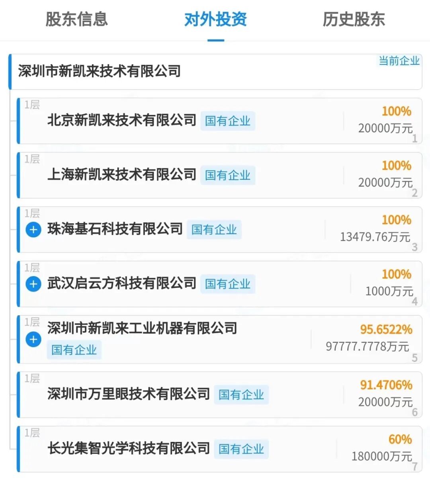Image resolution: width=430 pixels, height=504 pixels.
Task: Select the 对外投资 tab
Action: [x=215, y=19]
